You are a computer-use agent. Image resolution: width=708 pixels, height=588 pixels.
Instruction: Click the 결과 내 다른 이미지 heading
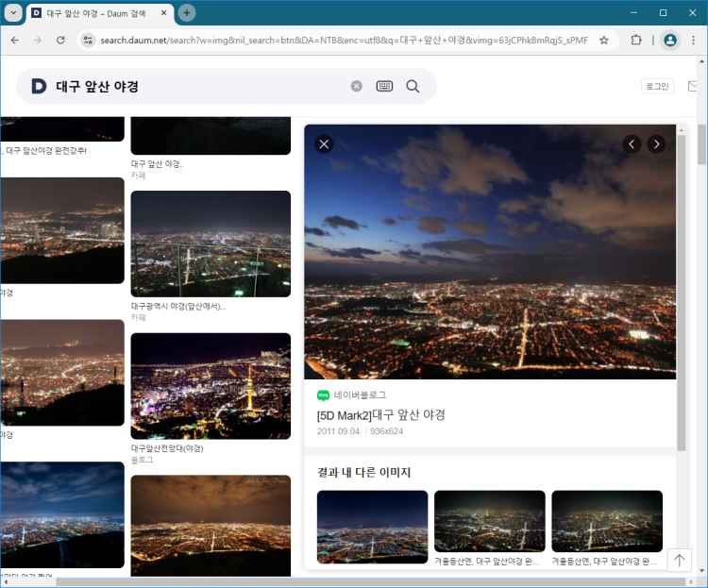pyautogui.click(x=364, y=473)
